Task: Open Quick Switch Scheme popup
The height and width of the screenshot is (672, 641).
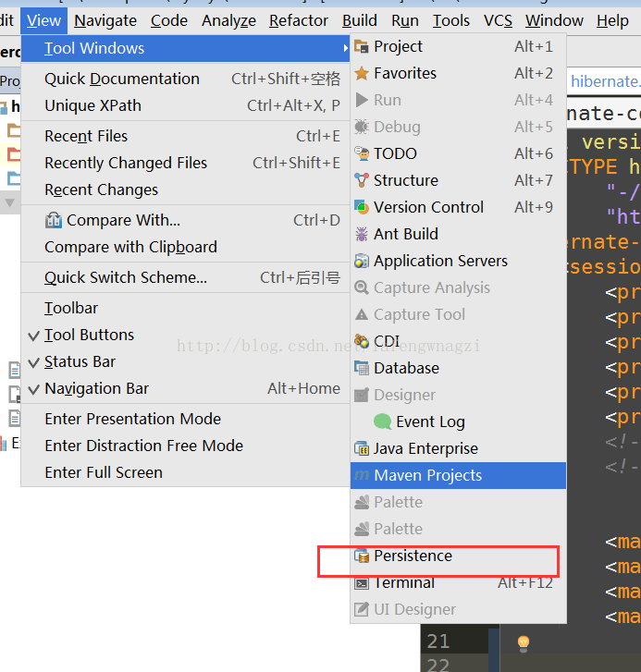Action: [126, 277]
